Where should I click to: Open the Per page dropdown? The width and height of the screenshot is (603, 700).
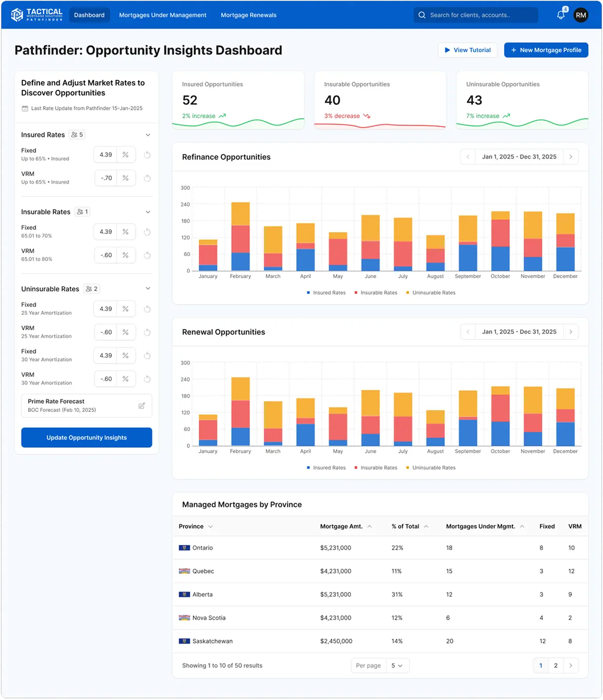pos(396,665)
